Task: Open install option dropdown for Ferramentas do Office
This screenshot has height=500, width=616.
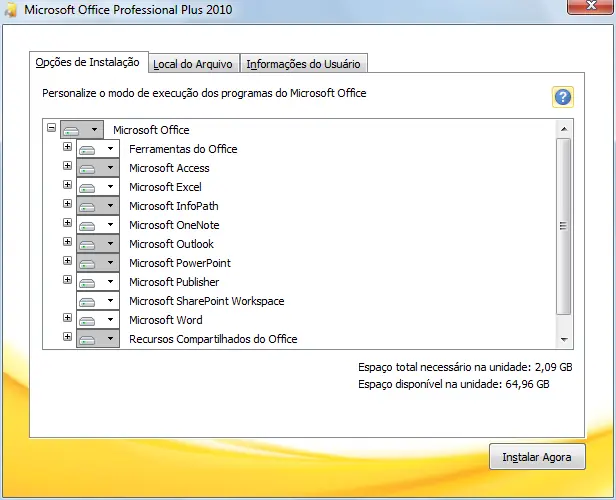Action: point(98,149)
